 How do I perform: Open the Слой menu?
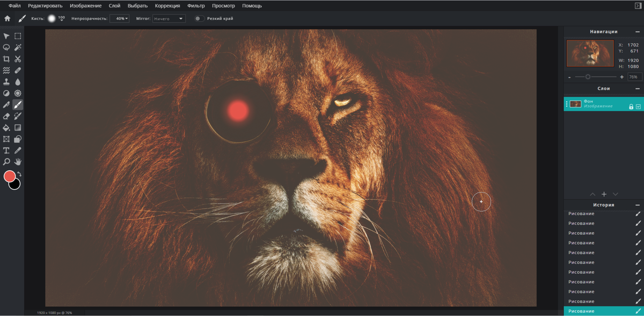(114, 5)
